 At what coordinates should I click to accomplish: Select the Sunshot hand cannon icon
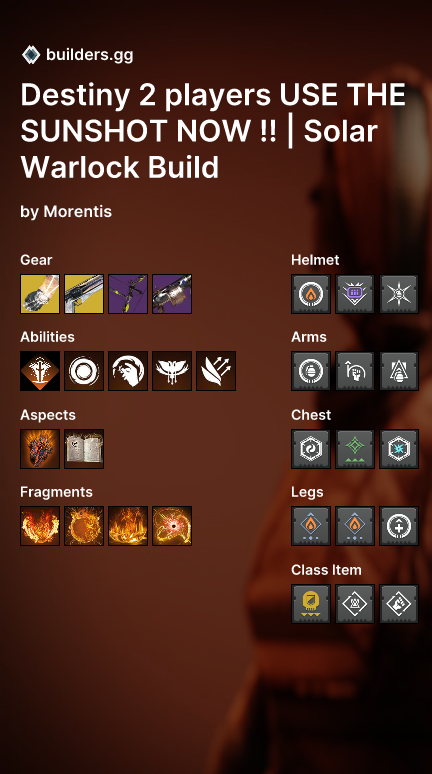[84, 294]
